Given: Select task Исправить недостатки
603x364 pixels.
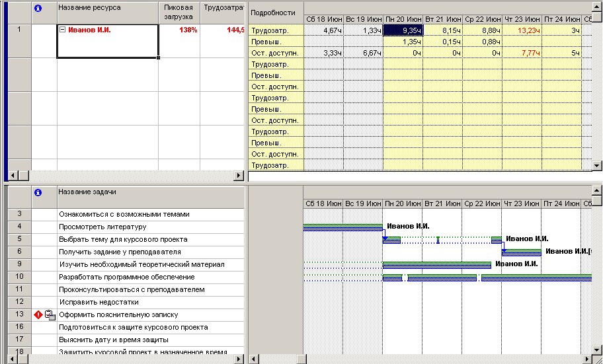Looking at the screenshot, I should [151, 303].
